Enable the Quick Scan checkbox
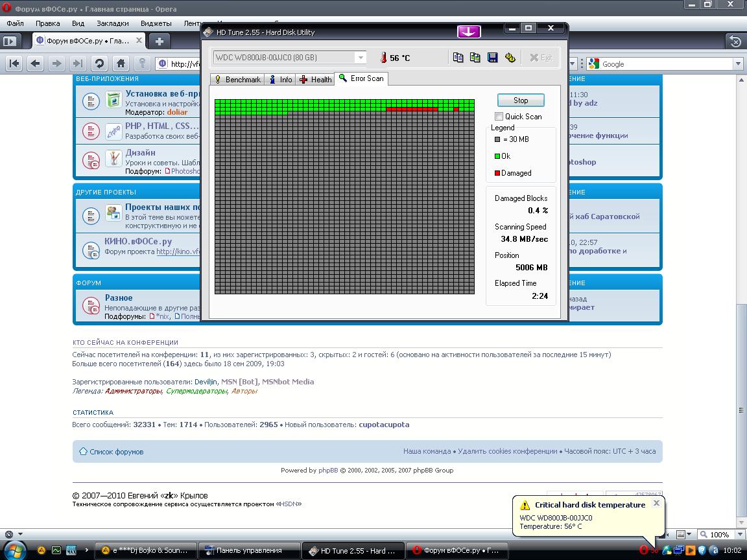 (499, 117)
